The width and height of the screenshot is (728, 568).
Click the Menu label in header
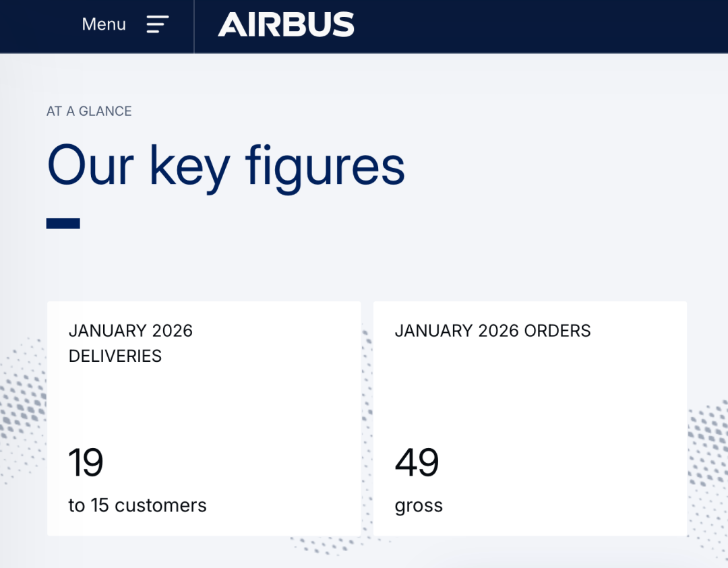pyautogui.click(x=104, y=25)
